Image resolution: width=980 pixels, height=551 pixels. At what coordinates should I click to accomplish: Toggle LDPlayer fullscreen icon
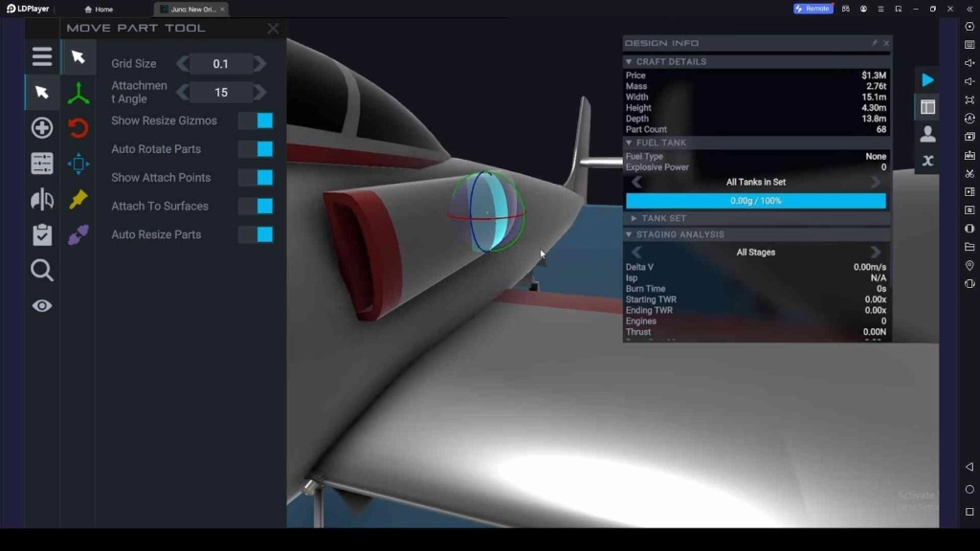coord(969,99)
